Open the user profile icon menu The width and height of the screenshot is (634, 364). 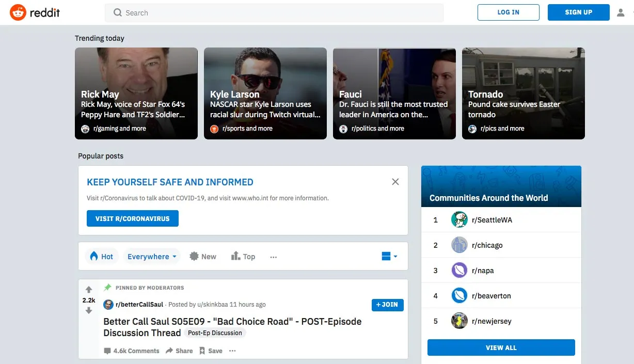coord(621,12)
